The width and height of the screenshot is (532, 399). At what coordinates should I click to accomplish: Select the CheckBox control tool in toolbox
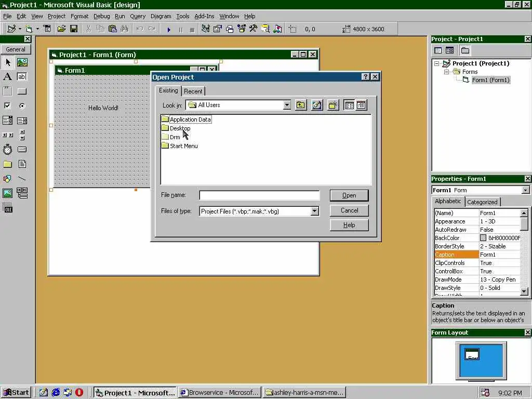pyautogui.click(x=7, y=106)
